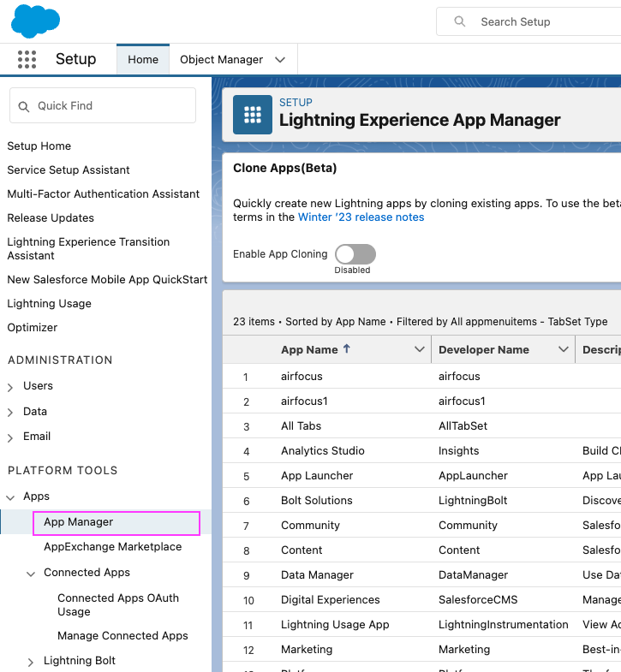Select the Data Manager app name cell
Viewport: 621px width, 672px height.
317,575
